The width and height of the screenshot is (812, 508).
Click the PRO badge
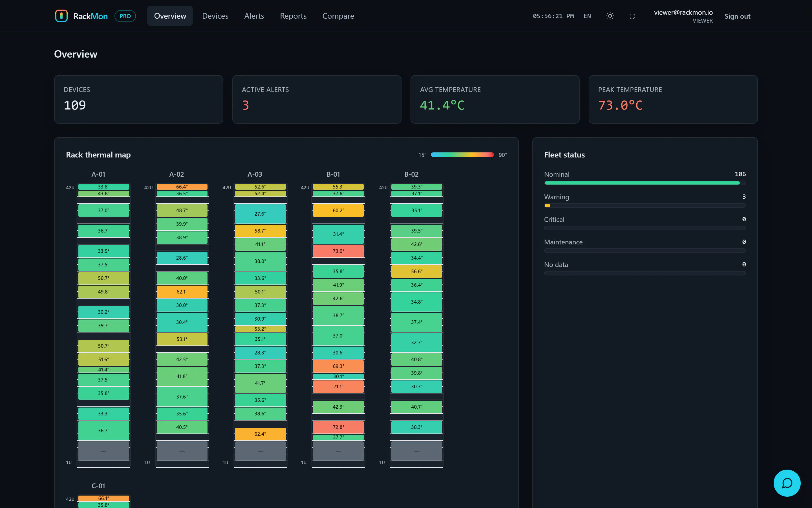(125, 16)
